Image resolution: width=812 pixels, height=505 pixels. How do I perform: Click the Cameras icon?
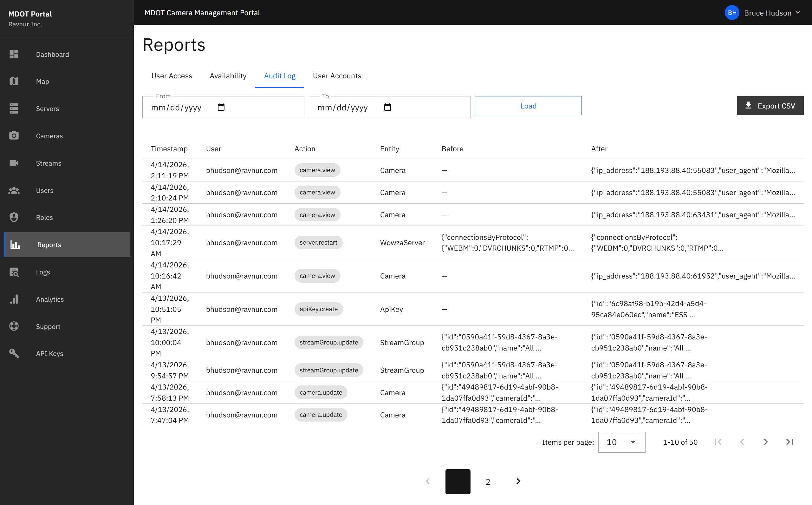(x=14, y=135)
